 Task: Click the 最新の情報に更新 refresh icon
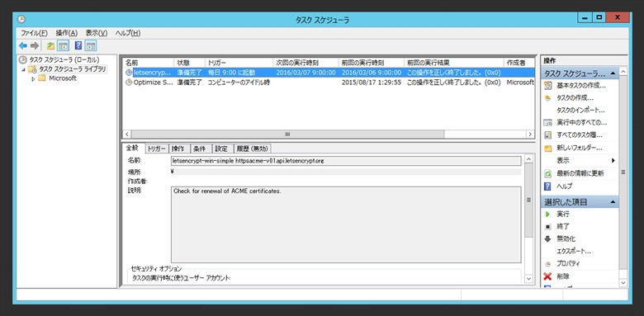click(548, 173)
